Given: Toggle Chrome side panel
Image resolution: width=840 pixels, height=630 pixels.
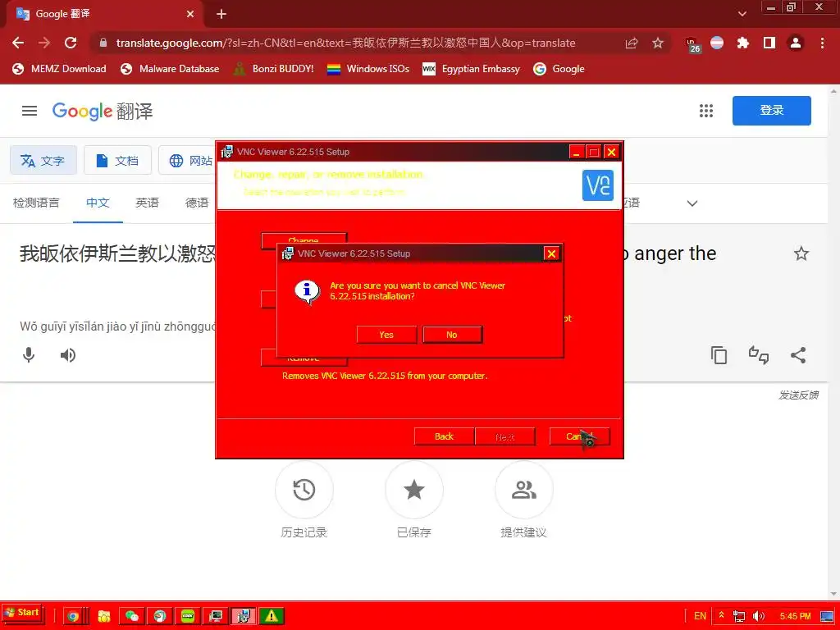Looking at the screenshot, I should coord(769,43).
